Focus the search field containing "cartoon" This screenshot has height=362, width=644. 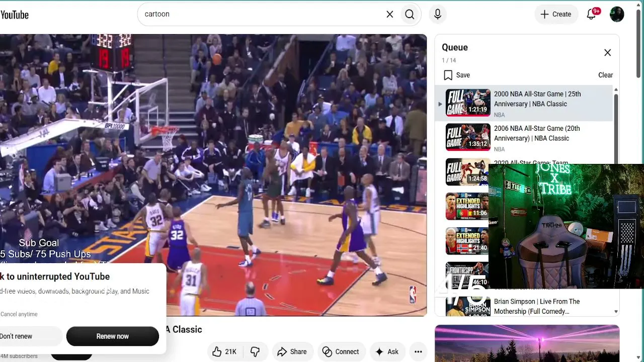coord(262,15)
